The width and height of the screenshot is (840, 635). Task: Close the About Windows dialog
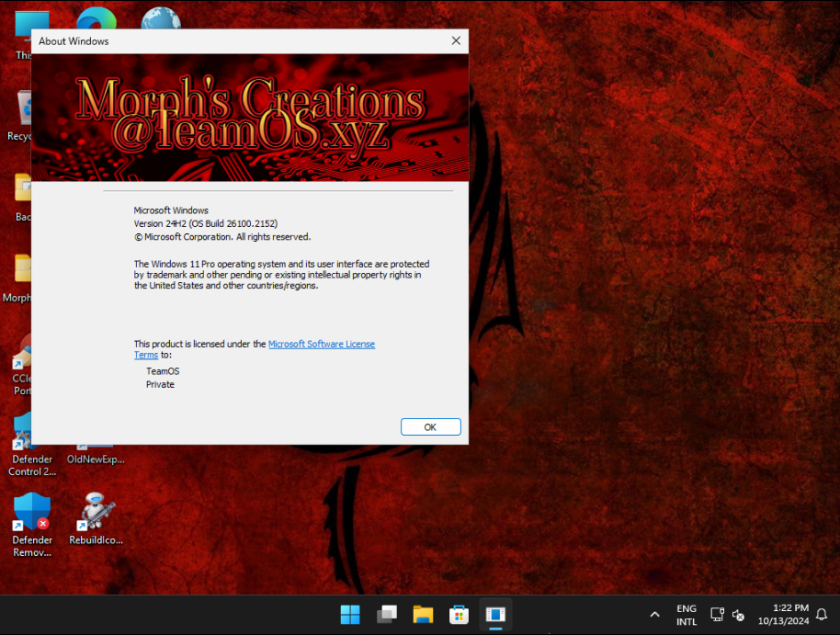pyautogui.click(x=456, y=40)
